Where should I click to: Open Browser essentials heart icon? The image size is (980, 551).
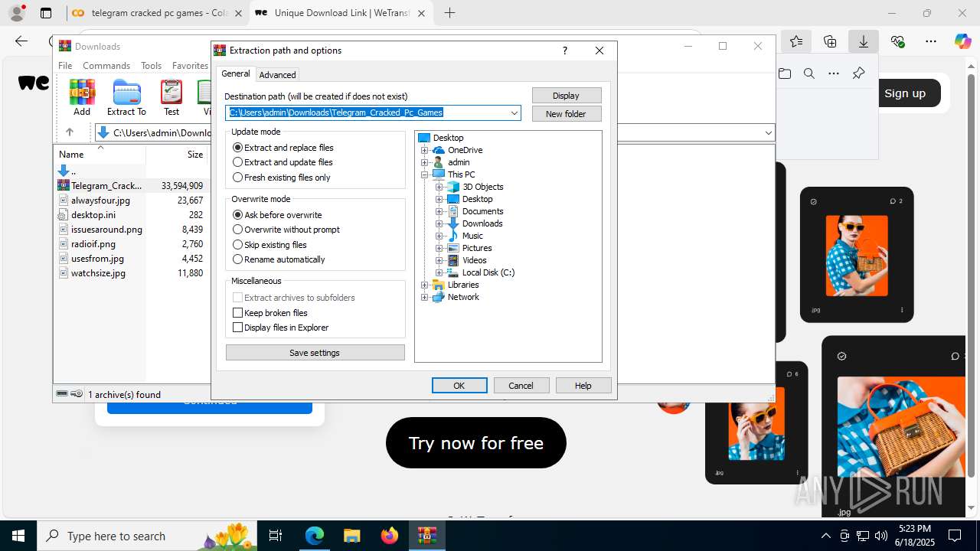click(897, 41)
